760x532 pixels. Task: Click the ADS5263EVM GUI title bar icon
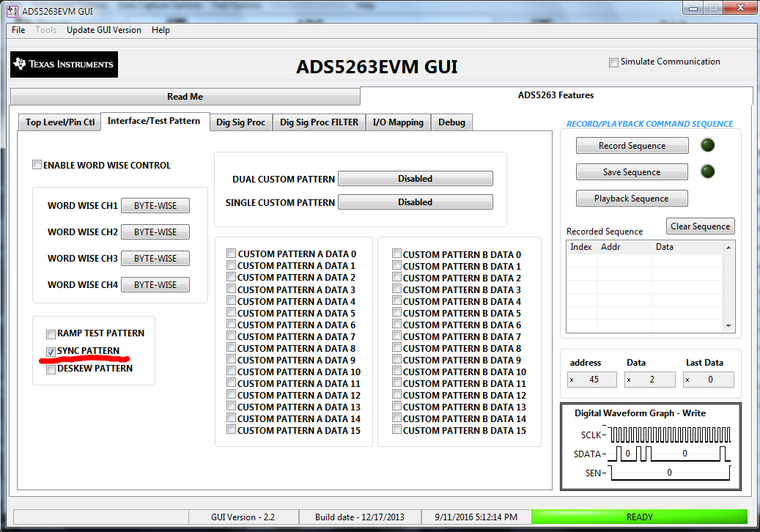click(x=12, y=11)
